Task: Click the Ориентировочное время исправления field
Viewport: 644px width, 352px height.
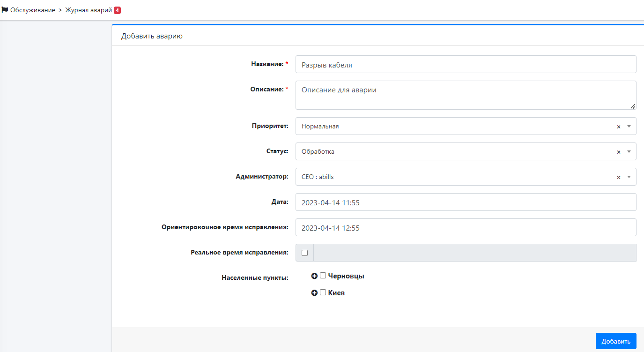Action: click(x=466, y=228)
